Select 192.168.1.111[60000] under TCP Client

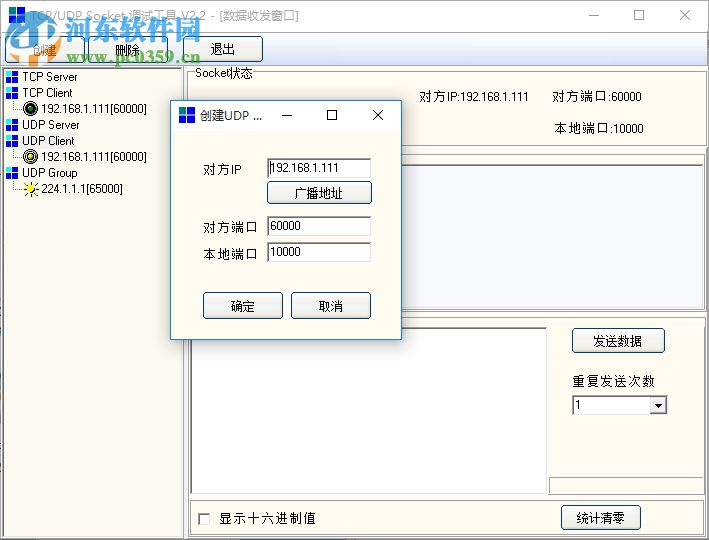pos(94,109)
